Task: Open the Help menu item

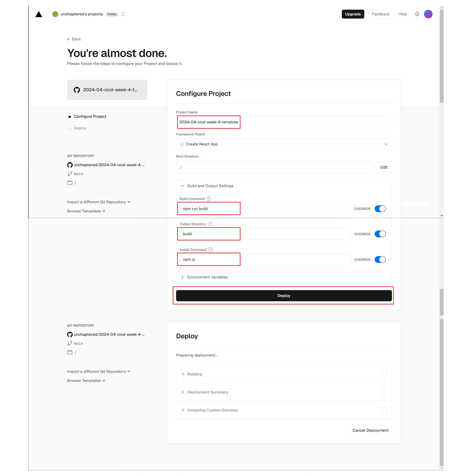Action: point(403,14)
